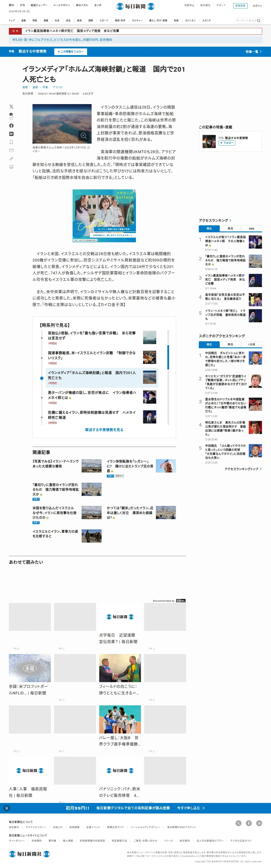Image resolution: width=271 pixels, height=868 pixels.
Task: Select 現在 tab in Sponichi ranking
Action: point(209,344)
